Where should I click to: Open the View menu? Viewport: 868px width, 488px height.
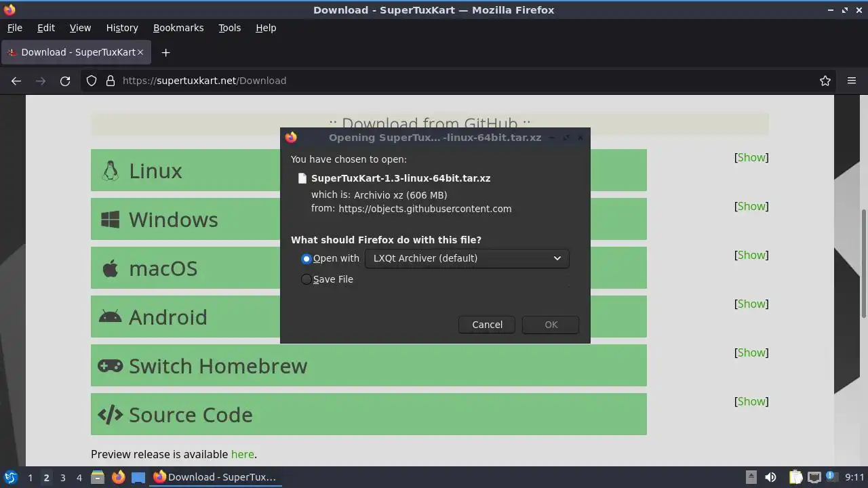[x=80, y=28]
